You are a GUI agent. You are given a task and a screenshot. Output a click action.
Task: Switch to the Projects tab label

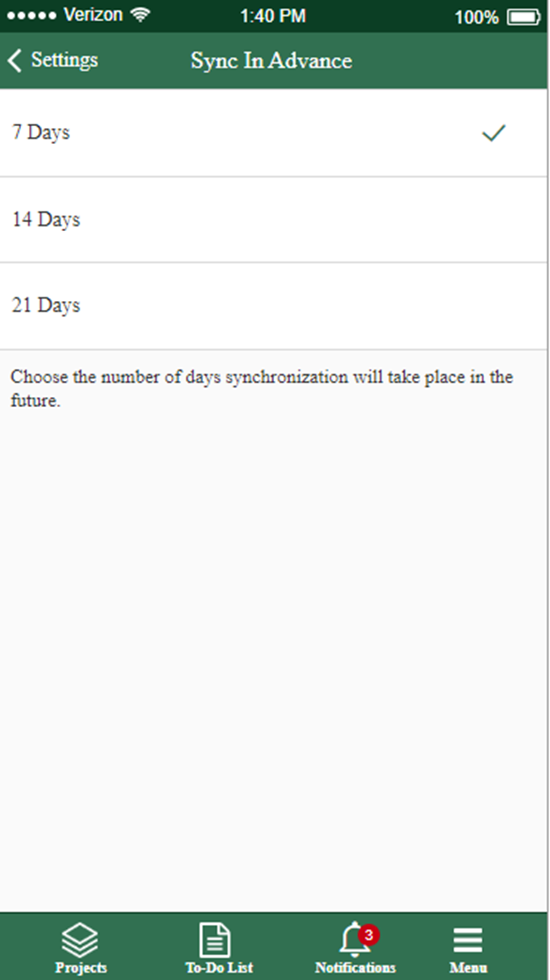click(x=81, y=968)
